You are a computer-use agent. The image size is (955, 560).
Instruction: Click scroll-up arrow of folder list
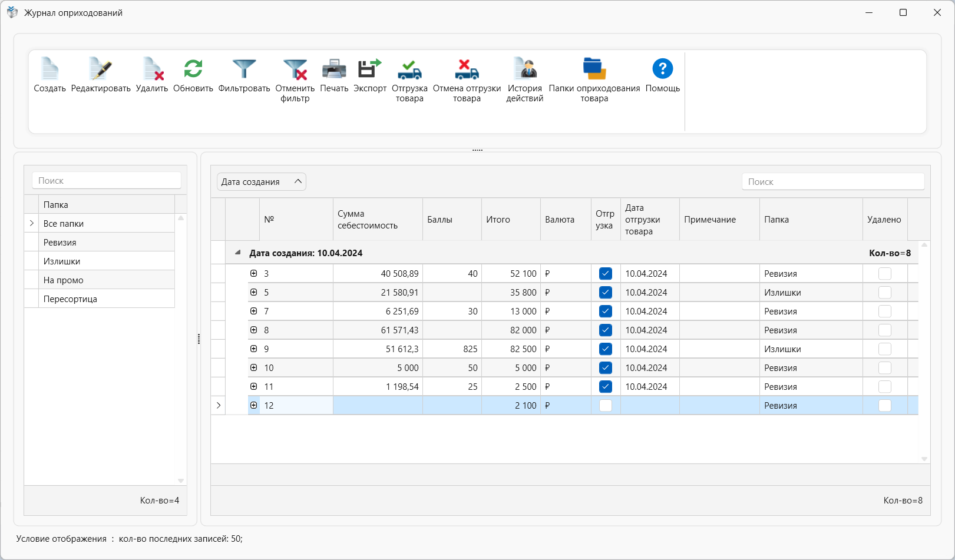[x=181, y=218]
